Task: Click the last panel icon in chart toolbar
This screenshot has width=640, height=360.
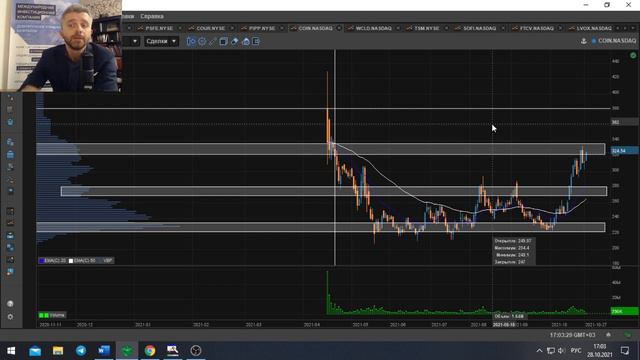Action: click(256, 41)
